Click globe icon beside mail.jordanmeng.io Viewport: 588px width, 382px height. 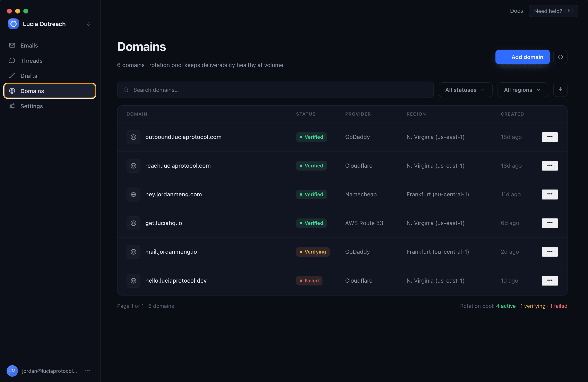point(133,252)
